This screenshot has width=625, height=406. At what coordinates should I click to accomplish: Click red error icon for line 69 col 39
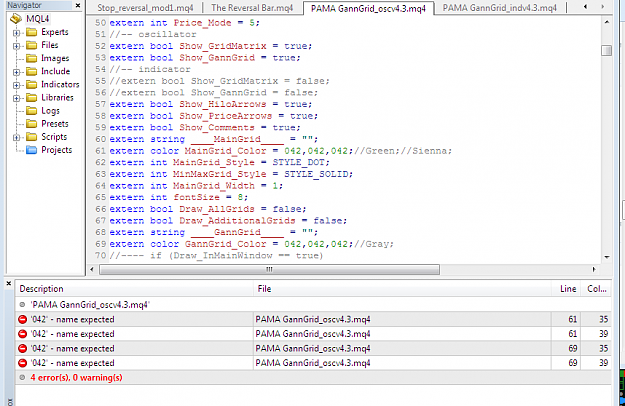tap(23, 363)
